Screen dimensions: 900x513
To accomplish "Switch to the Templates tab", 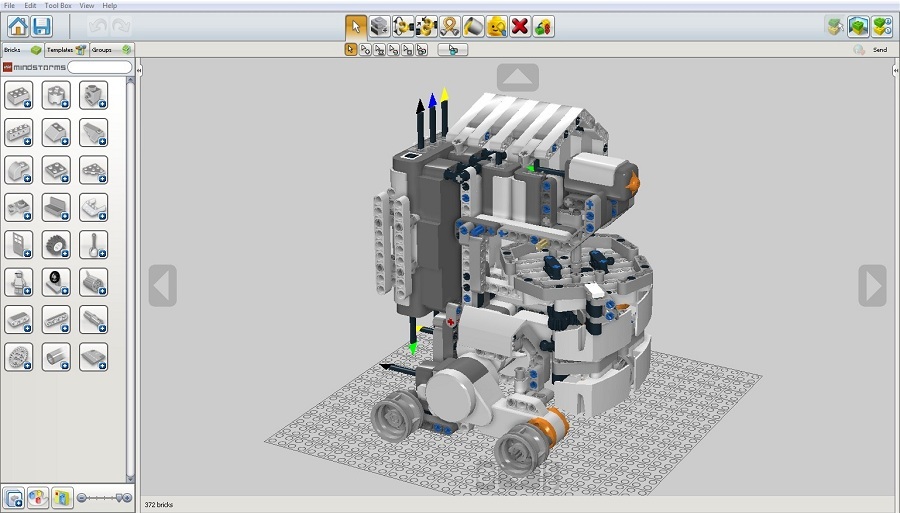I will [x=67, y=50].
